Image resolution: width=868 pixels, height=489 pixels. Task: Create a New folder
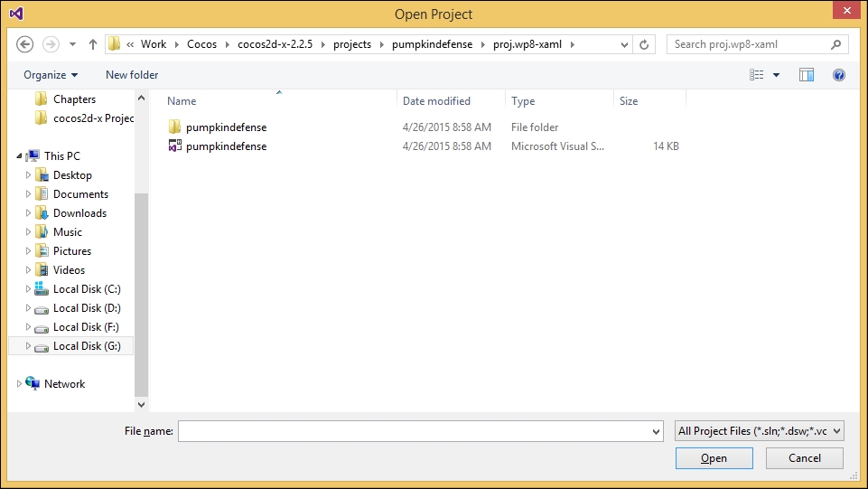click(x=132, y=75)
